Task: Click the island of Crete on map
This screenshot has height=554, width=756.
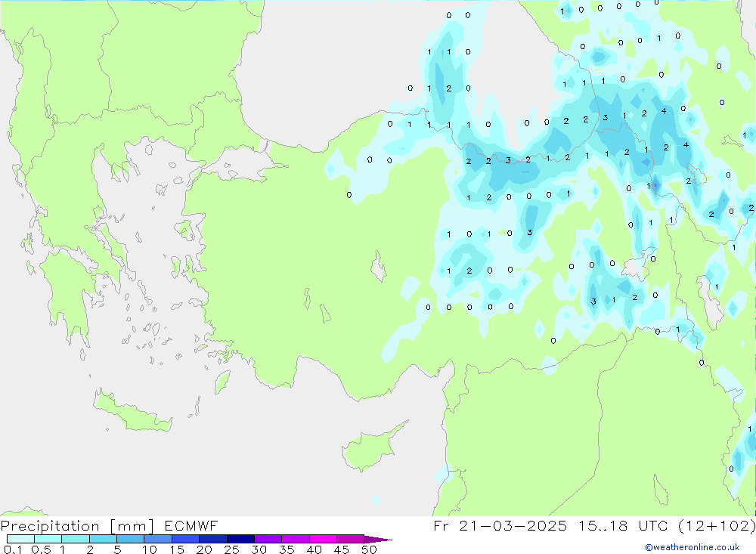Action: [x=132, y=413]
